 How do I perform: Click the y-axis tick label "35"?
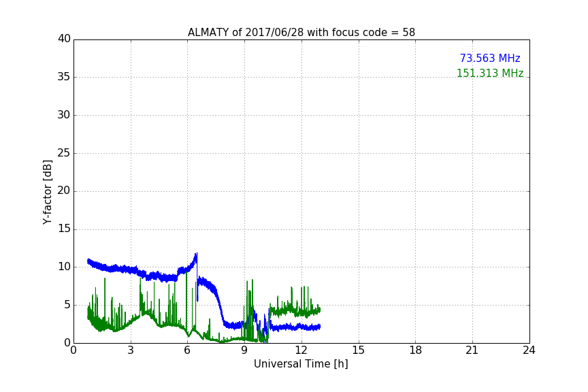[64, 77]
